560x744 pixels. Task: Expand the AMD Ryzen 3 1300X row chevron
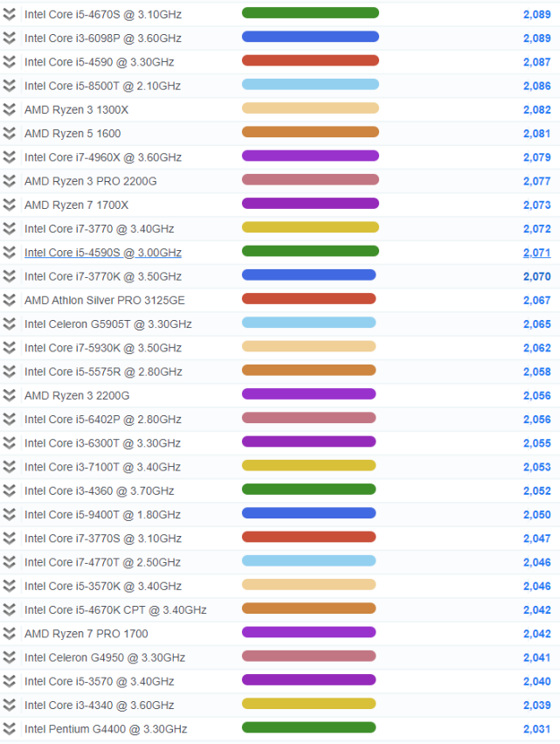tap(9, 109)
